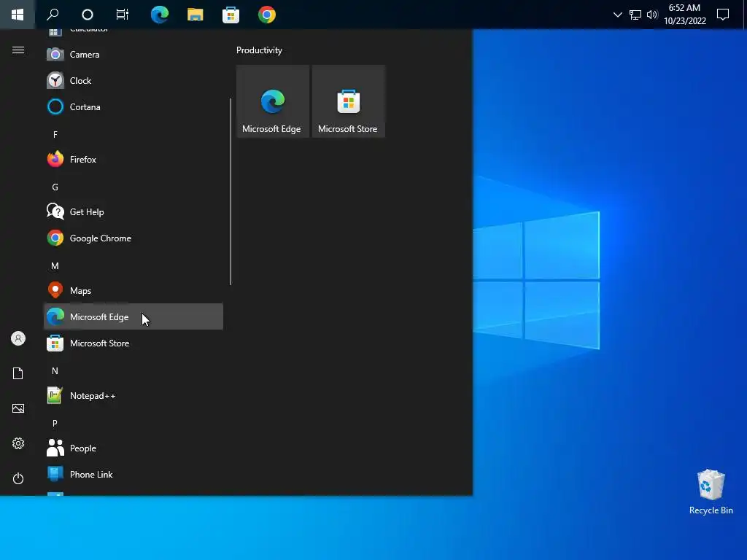Open Documents icon in Start sidebar

18,373
